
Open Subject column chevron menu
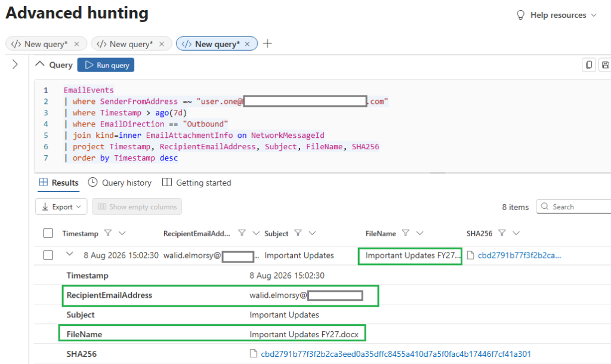(x=312, y=233)
